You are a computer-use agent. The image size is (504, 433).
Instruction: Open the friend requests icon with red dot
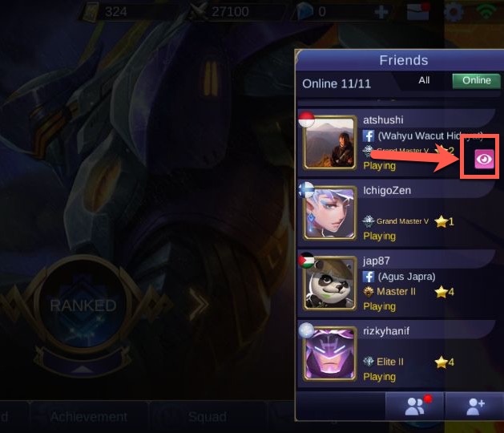(414, 407)
